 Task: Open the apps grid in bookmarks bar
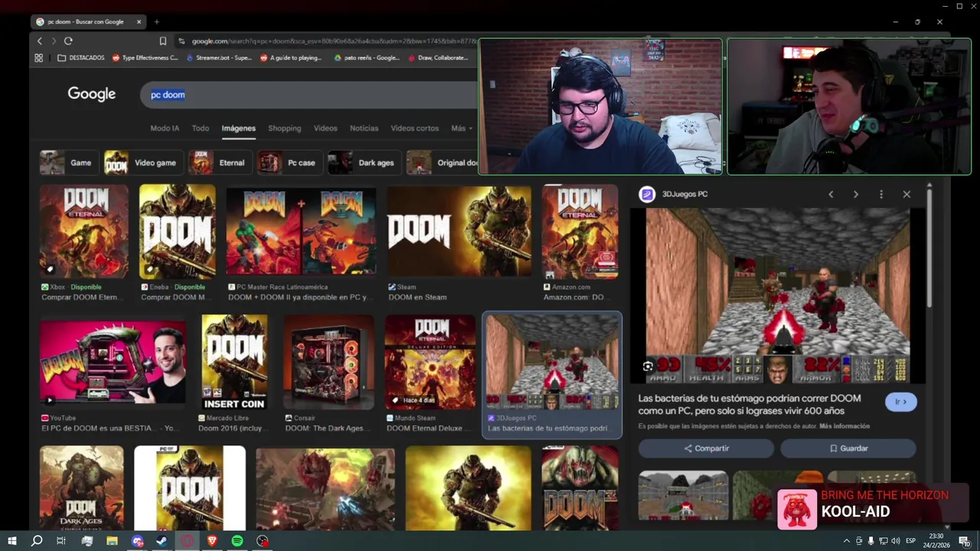click(39, 57)
